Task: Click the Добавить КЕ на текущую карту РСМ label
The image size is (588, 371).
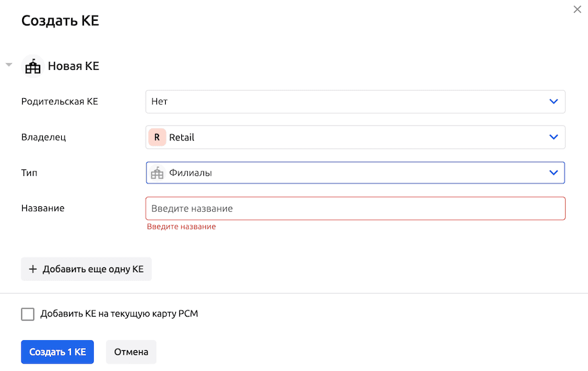Action: (x=119, y=314)
